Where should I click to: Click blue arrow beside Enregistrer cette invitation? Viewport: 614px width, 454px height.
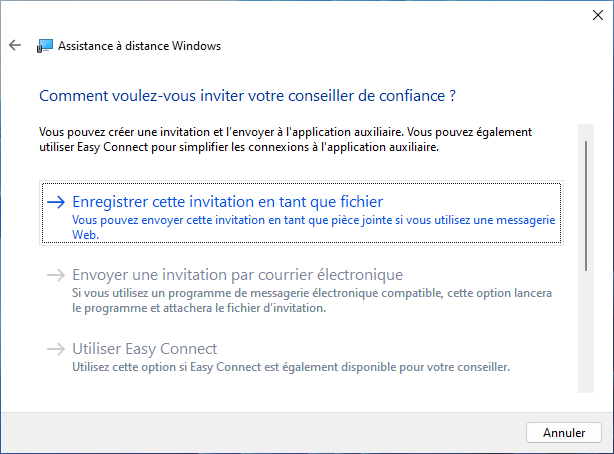tap(56, 202)
